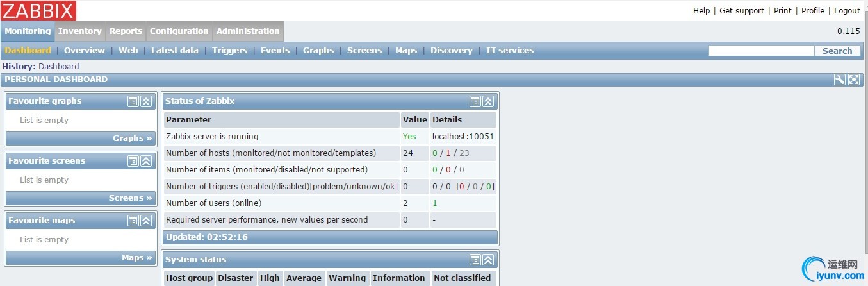Open the IT services submenu item
Image resolution: width=868 pixels, height=286 pixels.
[x=510, y=50]
